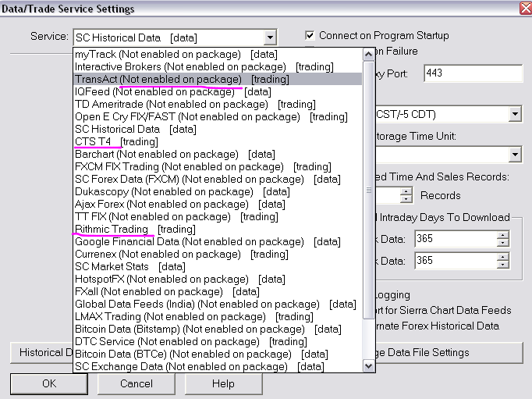This screenshot has width=532, height=399.
Task: Pick SC Exchange Data entry
Action: 218,366
